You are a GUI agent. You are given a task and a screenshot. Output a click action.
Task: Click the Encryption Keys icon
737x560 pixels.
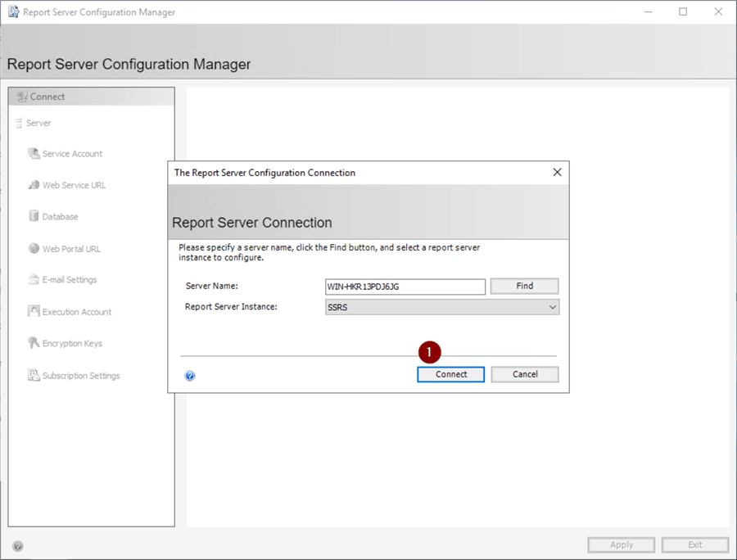click(x=34, y=344)
